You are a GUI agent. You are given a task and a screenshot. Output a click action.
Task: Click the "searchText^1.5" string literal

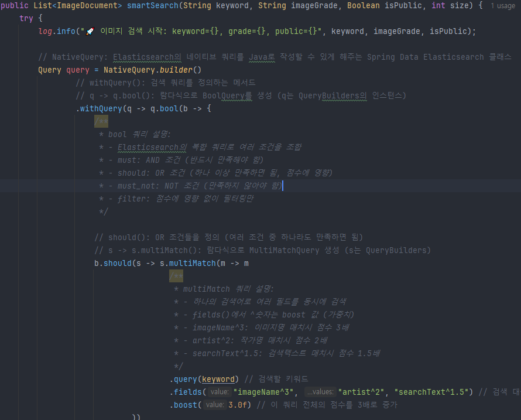(433, 392)
